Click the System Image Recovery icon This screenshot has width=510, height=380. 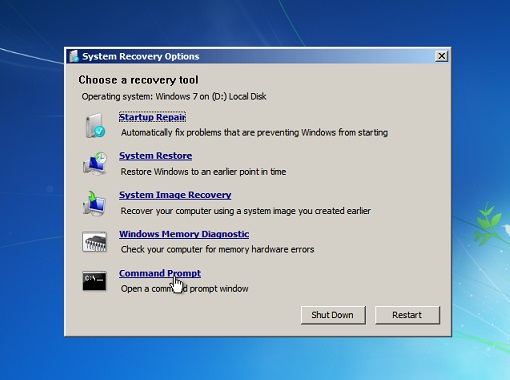tap(94, 203)
